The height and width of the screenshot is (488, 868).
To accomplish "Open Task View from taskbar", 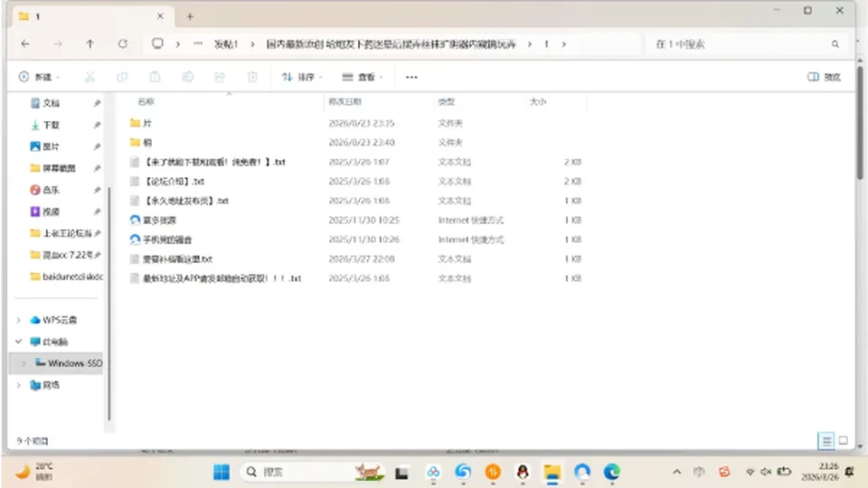I will pyautogui.click(x=401, y=473).
